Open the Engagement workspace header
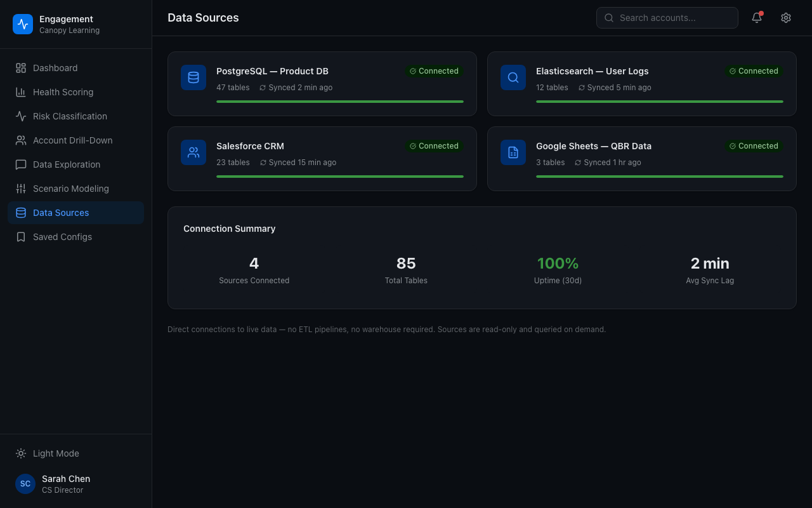 tap(57, 24)
